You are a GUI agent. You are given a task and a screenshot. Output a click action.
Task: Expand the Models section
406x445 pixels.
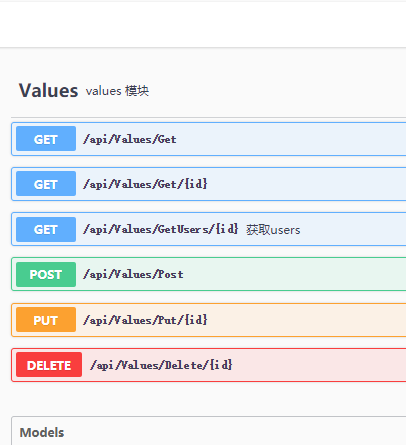(42, 432)
